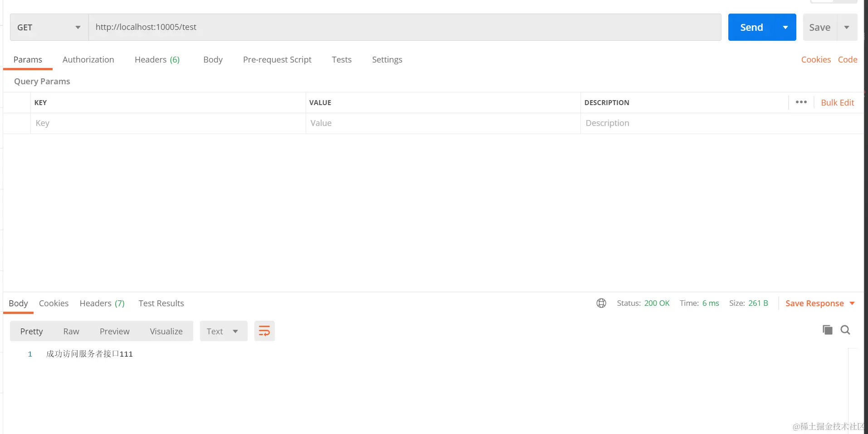Image resolution: width=868 pixels, height=434 pixels.
Task: Switch to Preview view mode
Action: (x=114, y=331)
